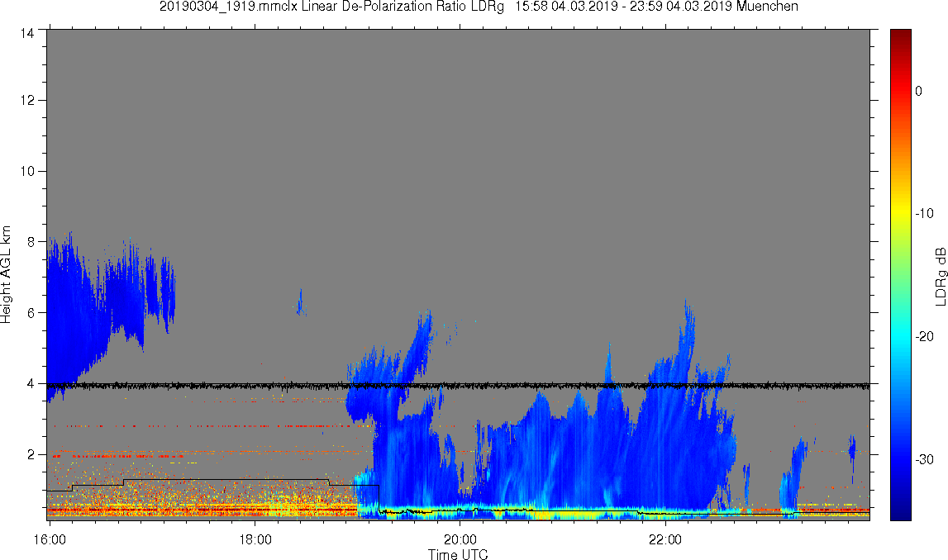Image resolution: width=948 pixels, height=560 pixels.
Task: Click the 22:00 time tick label
Action: 665,539
